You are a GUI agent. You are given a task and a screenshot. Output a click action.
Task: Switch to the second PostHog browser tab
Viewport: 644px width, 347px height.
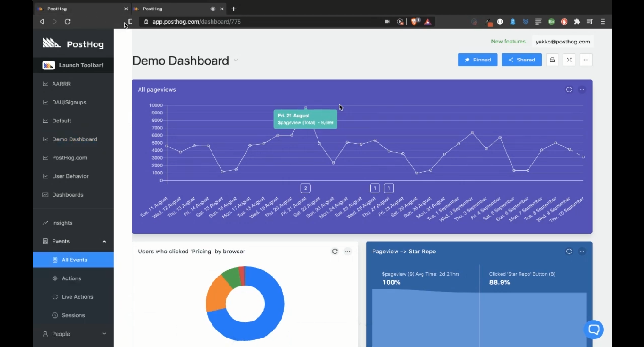pos(179,9)
